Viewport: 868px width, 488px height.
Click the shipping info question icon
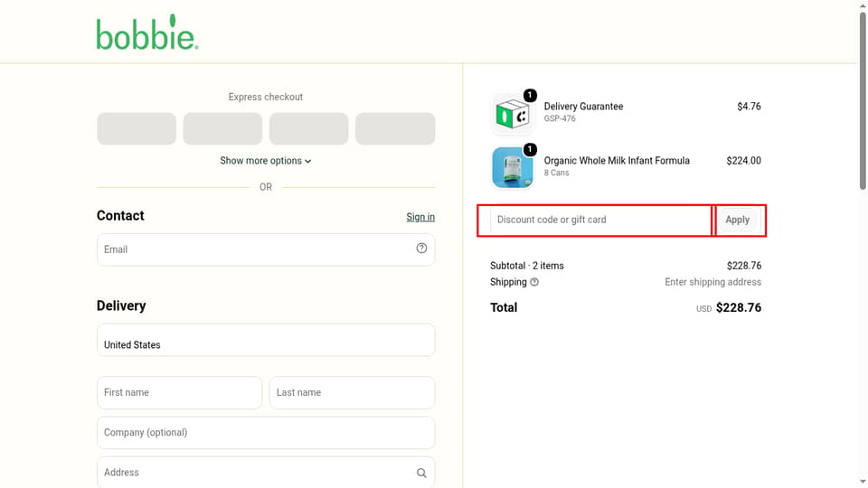534,282
